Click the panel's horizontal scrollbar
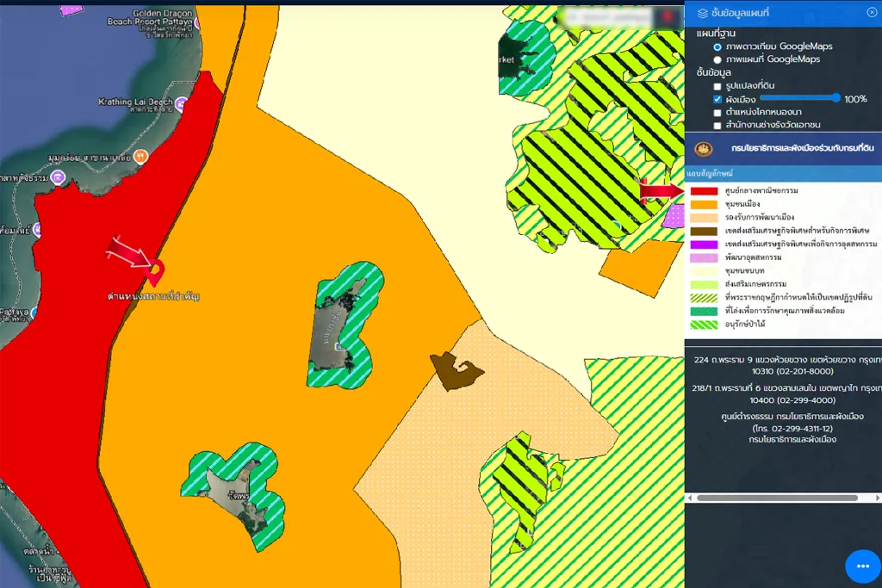This screenshot has width=882, height=588. 777,498
